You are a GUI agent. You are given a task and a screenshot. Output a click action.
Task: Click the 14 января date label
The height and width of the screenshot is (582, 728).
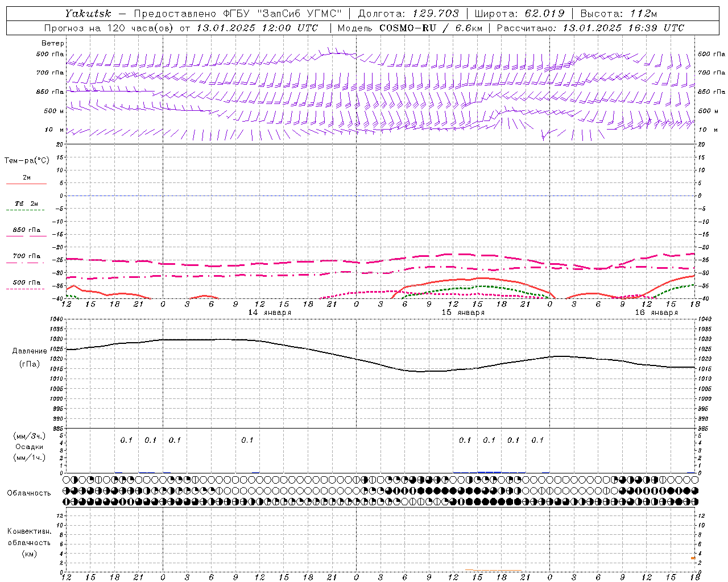(x=270, y=313)
